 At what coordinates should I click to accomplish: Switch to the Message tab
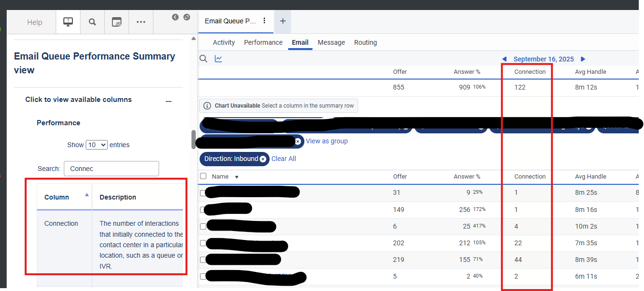[332, 42]
